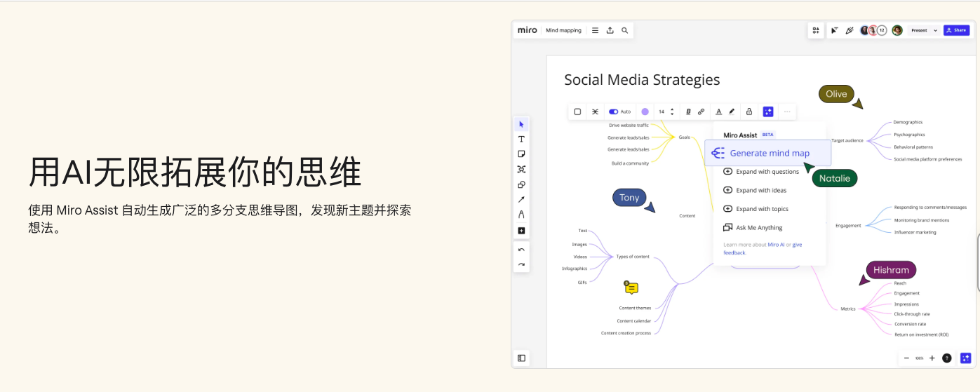980x392 pixels.
Task: Click the zoom in plus button
Action: tap(932, 358)
